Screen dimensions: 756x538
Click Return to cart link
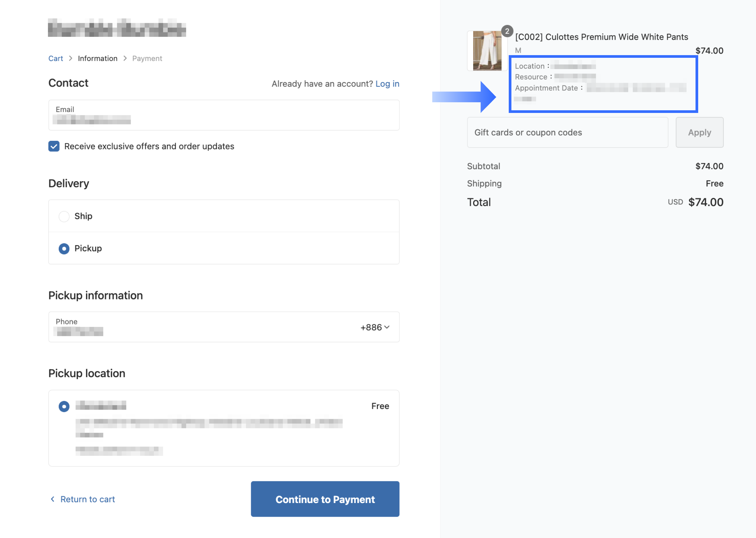(87, 499)
